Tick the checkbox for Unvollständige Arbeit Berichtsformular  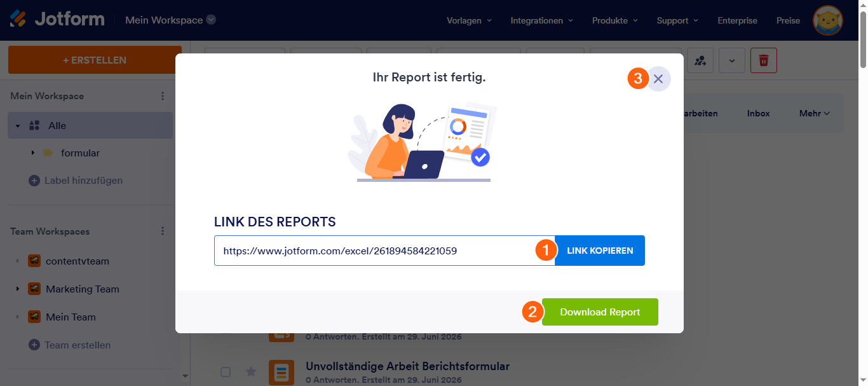click(x=226, y=371)
